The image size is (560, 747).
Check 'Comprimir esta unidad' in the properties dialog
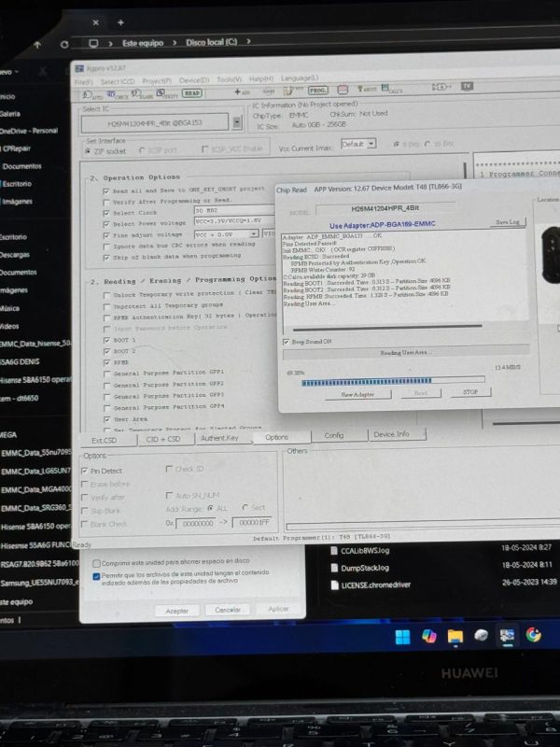(x=97, y=563)
